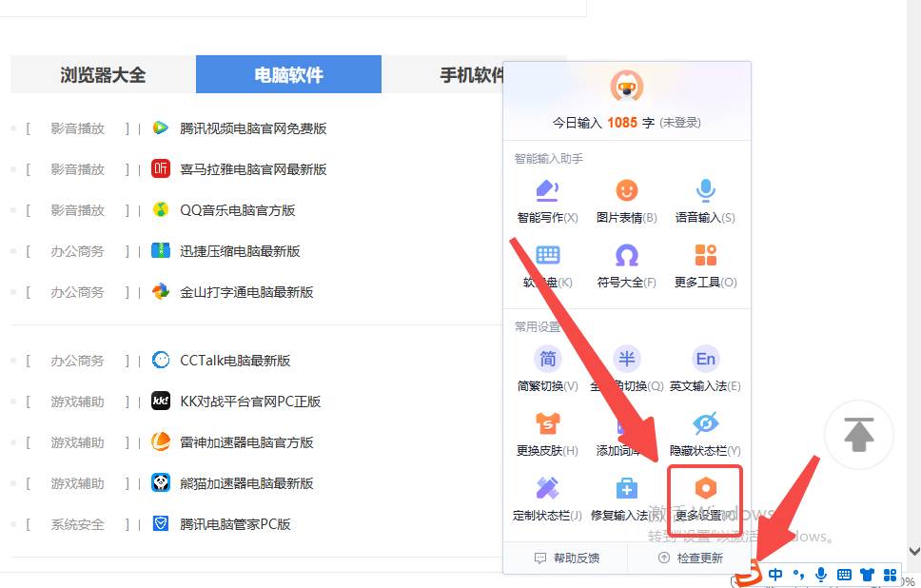Switch to 手机软件 tab
The image size is (921, 588).
pos(473,74)
